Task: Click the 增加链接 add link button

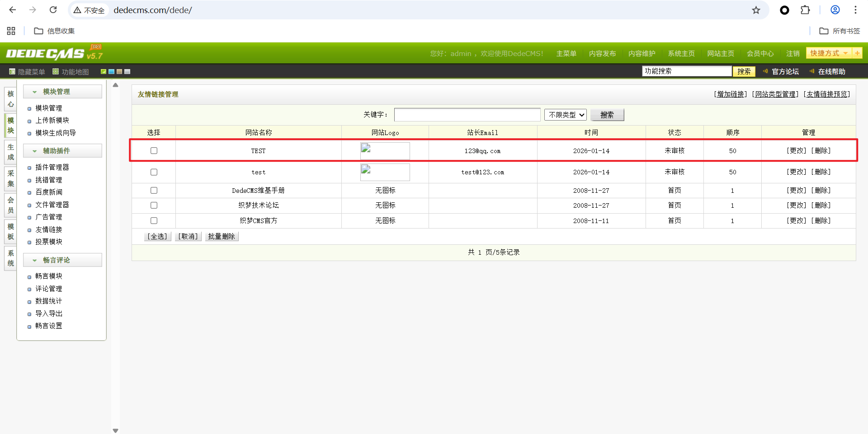Action: pos(731,94)
